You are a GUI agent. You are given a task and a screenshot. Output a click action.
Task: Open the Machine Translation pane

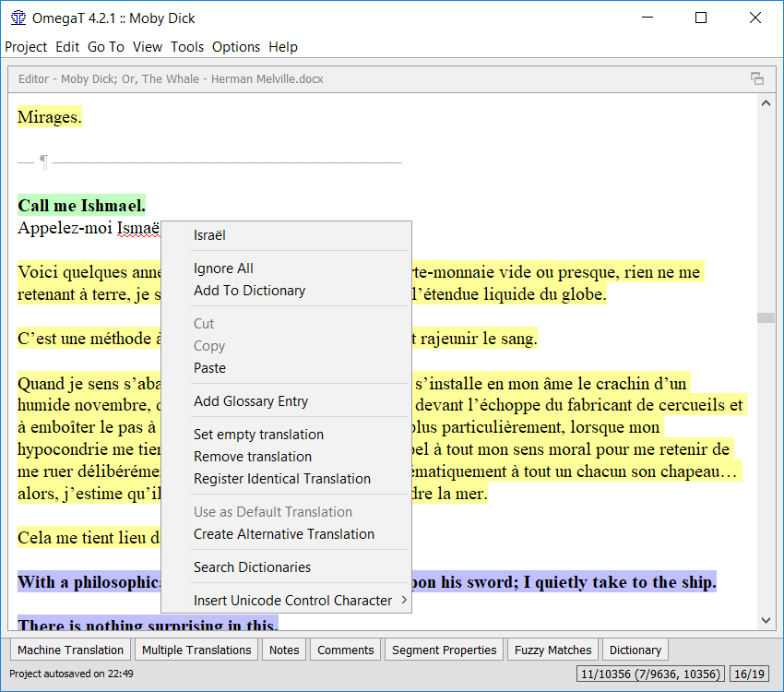coord(70,650)
